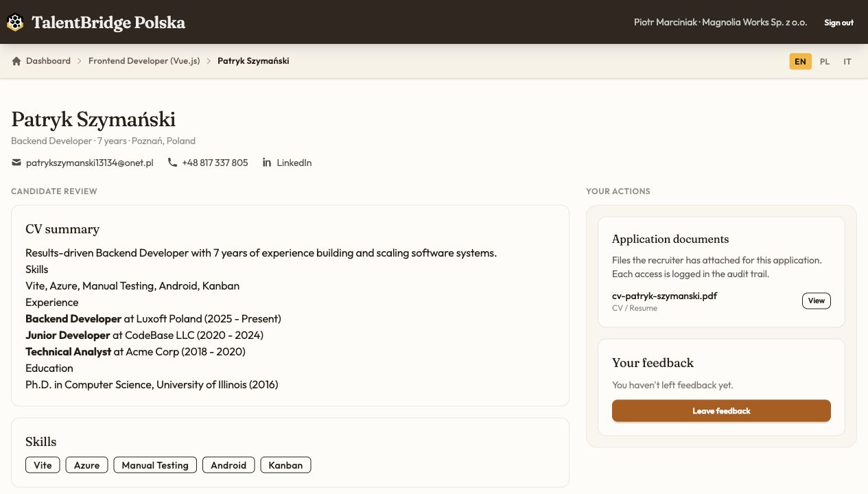Click the home icon in the breadcrumb
The image size is (868, 494).
tap(16, 61)
